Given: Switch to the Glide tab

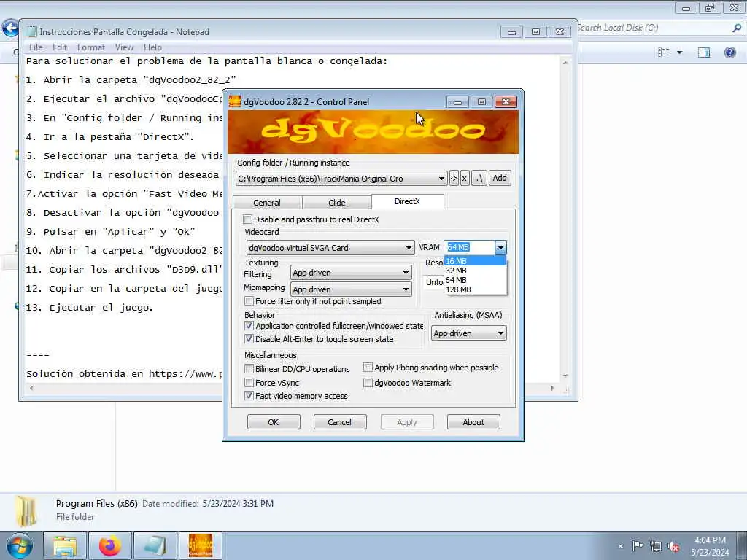Looking at the screenshot, I should pyautogui.click(x=337, y=203).
